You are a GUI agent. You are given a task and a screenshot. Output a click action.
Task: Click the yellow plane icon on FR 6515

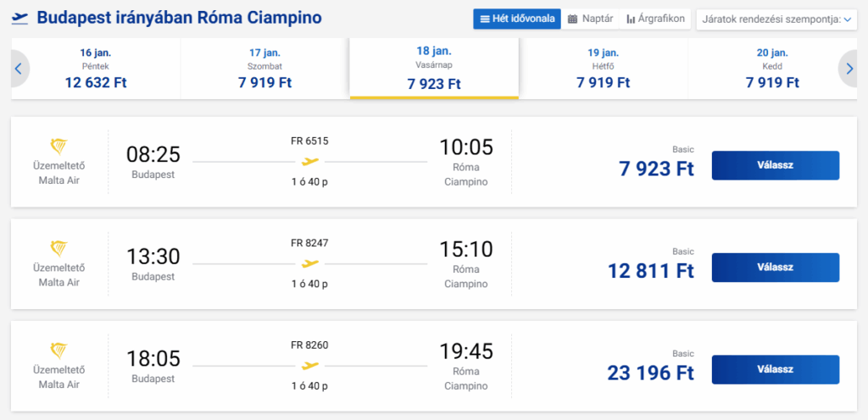click(310, 161)
